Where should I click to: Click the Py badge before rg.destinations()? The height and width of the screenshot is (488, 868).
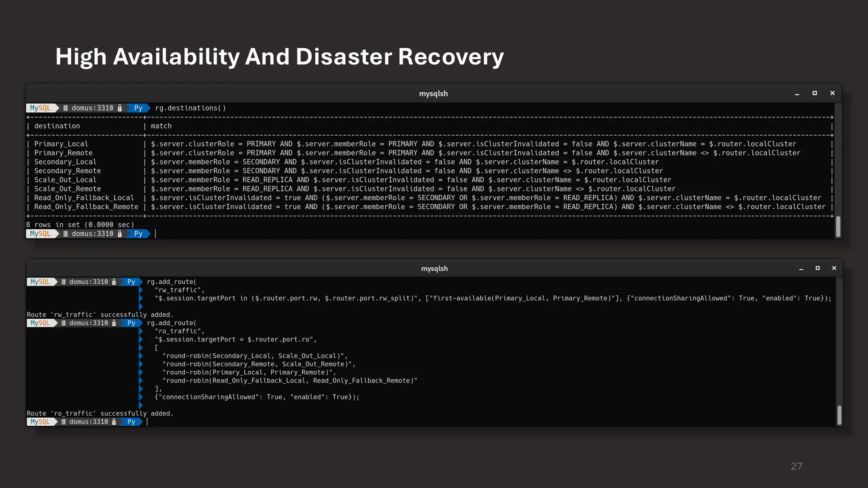click(x=138, y=108)
